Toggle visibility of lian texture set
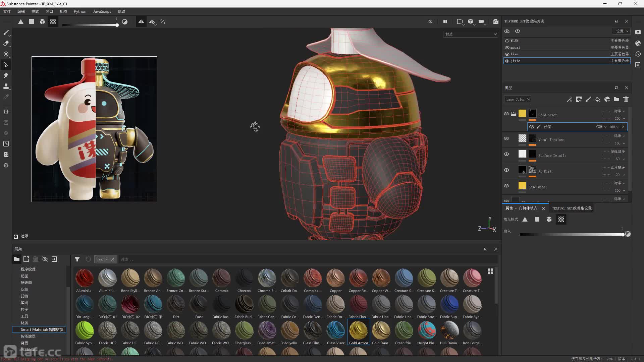 (x=507, y=54)
